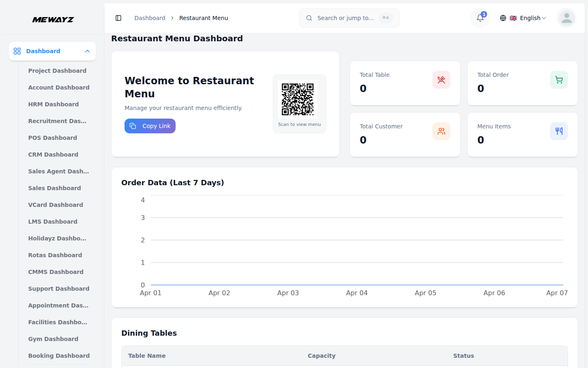Click the search or jump to field

click(x=349, y=18)
